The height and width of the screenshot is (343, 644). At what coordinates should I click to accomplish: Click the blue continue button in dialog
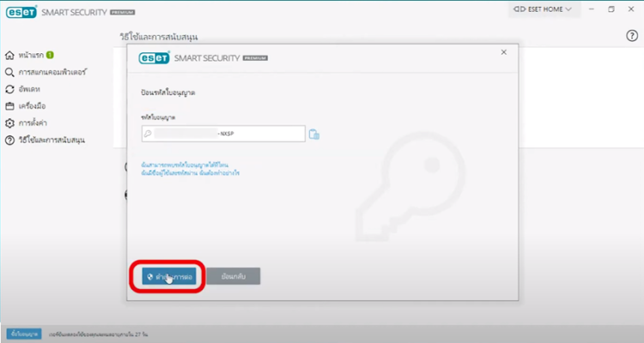point(169,276)
